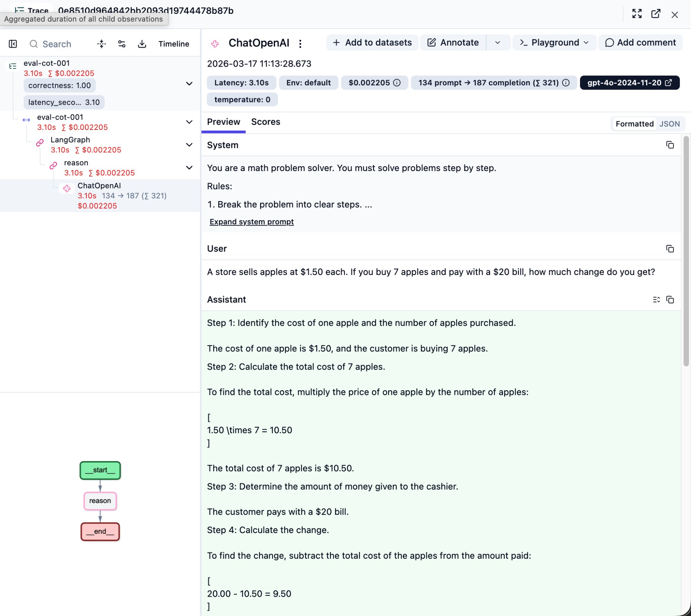Viewport: 691px width, 616px height.
Task: Open the ChatOpenAI kebab menu
Action: coord(300,44)
